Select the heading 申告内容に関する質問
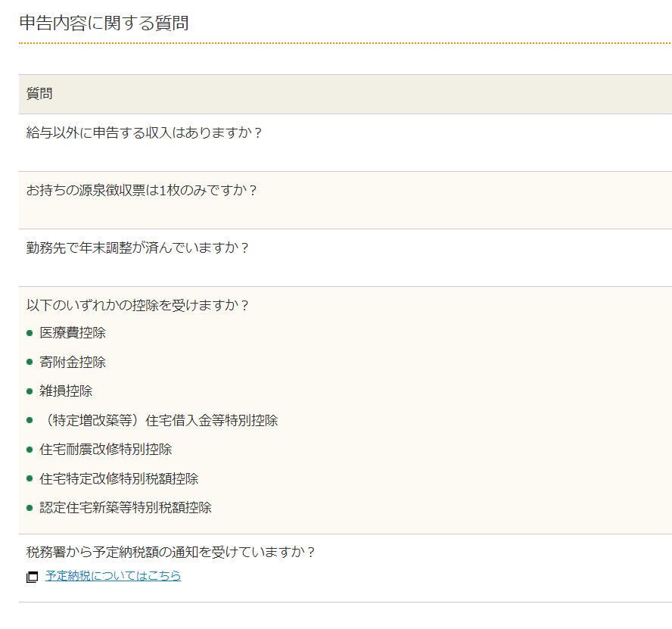The width and height of the screenshot is (672, 629). pos(104,23)
